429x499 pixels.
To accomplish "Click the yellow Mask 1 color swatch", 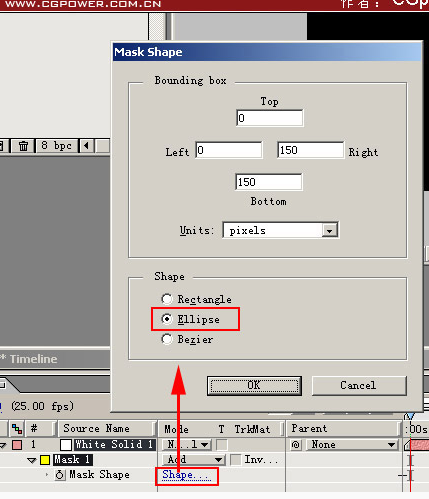I will (45, 460).
